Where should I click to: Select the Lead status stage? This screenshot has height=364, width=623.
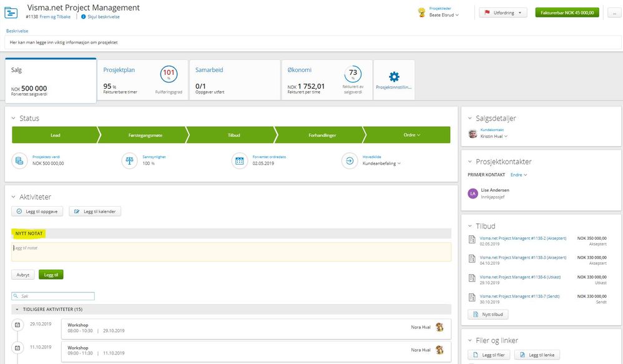click(55, 135)
